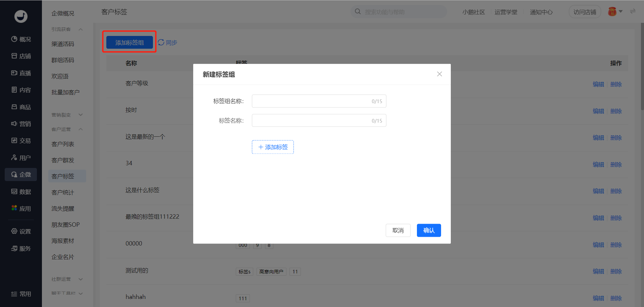Click the 同步 sync refresh icon
644x307 pixels.
[161, 42]
